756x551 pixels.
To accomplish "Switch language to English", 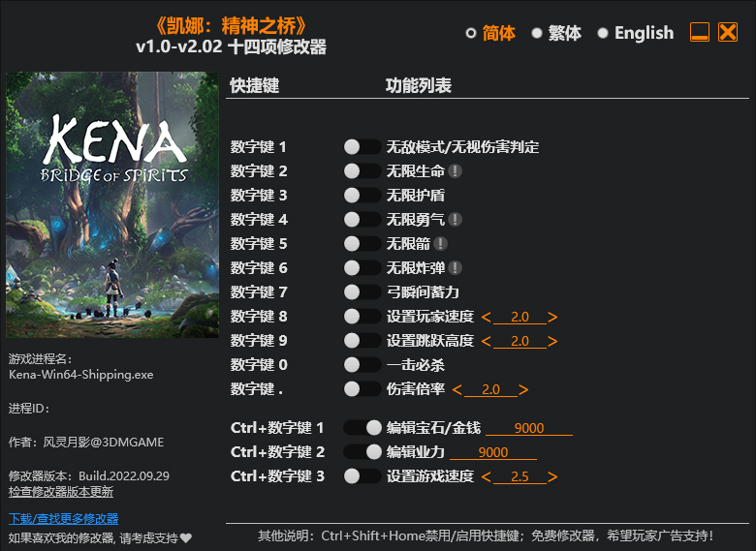I will (636, 33).
